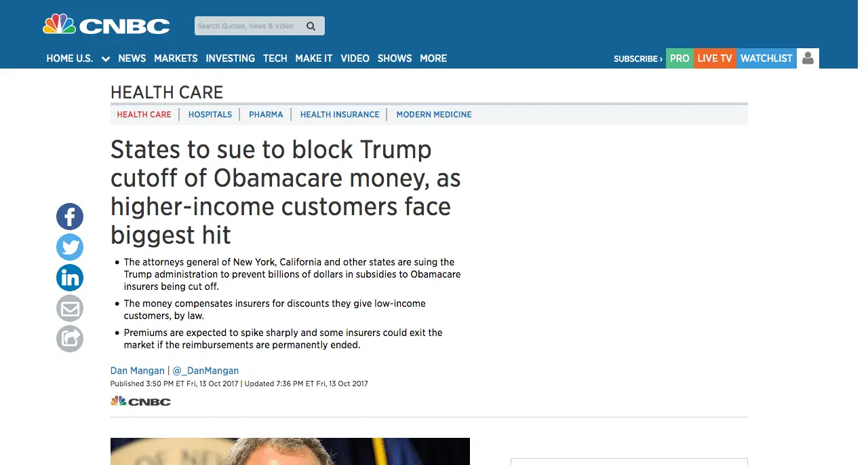Open the MARKETS menu item
Viewport: 868px width, 465px height.
[x=176, y=58]
